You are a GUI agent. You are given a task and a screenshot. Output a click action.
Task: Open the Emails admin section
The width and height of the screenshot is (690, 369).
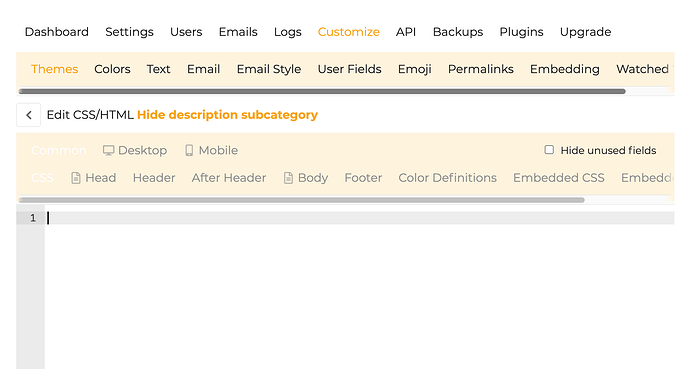pyautogui.click(x=238, y=32)
